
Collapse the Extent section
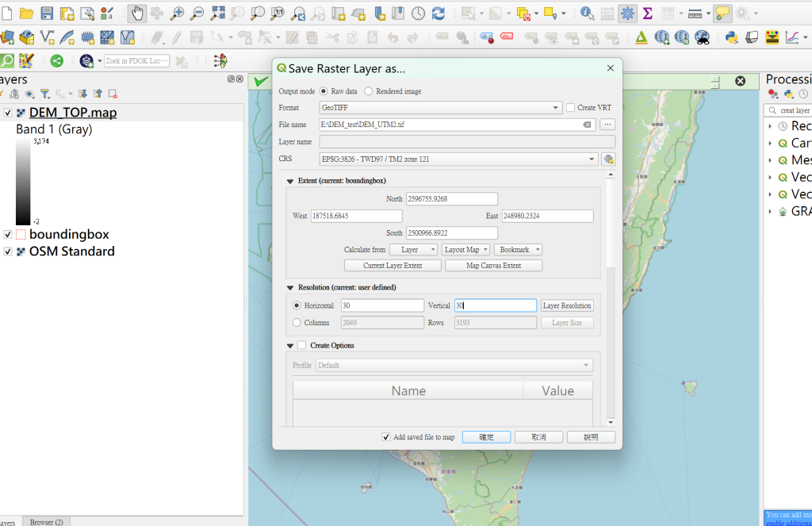(290, 182)
